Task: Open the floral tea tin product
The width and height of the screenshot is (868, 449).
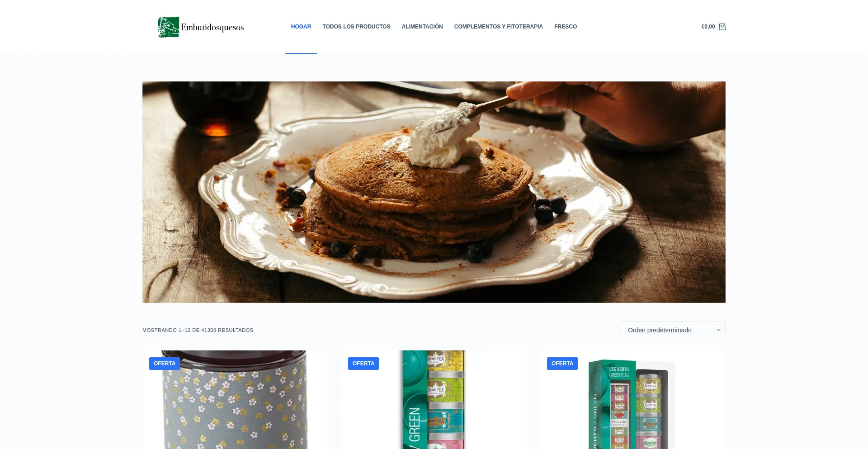Action: pyautogui.click(x=235, y=400)
